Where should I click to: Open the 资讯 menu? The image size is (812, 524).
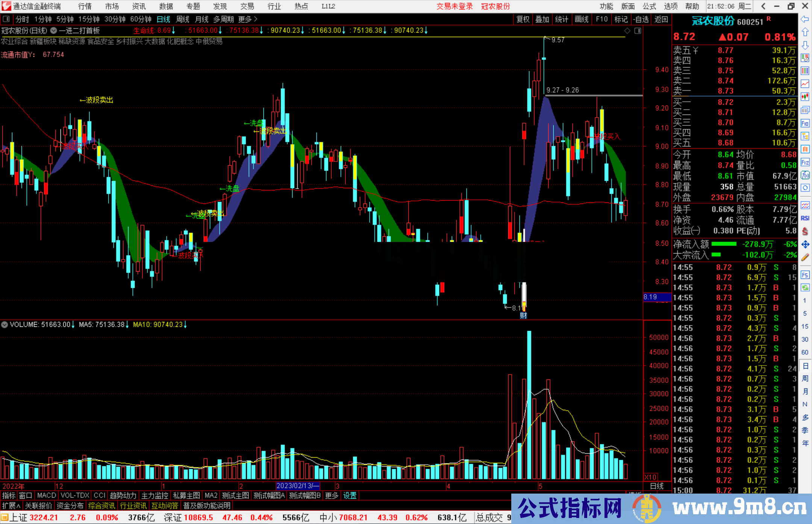pyautogui.click(x=139, y=6)
